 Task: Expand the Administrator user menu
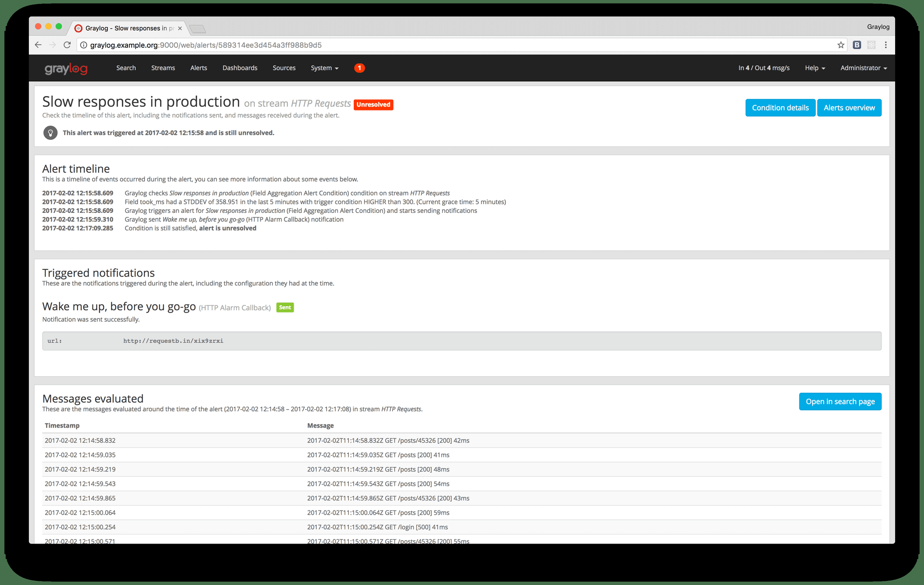coord(863,68)
